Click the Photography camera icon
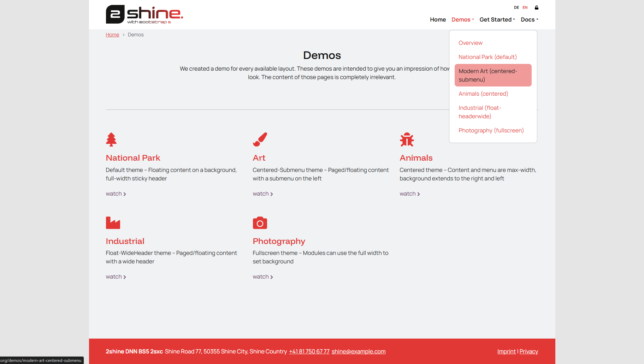The width and height of the screenshot is (644, 364). 260,223
